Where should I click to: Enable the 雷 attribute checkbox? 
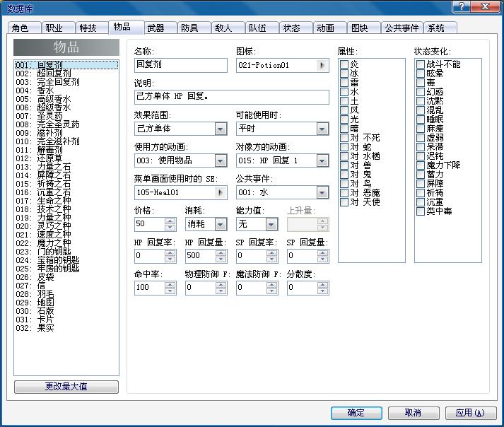[344, 83]
